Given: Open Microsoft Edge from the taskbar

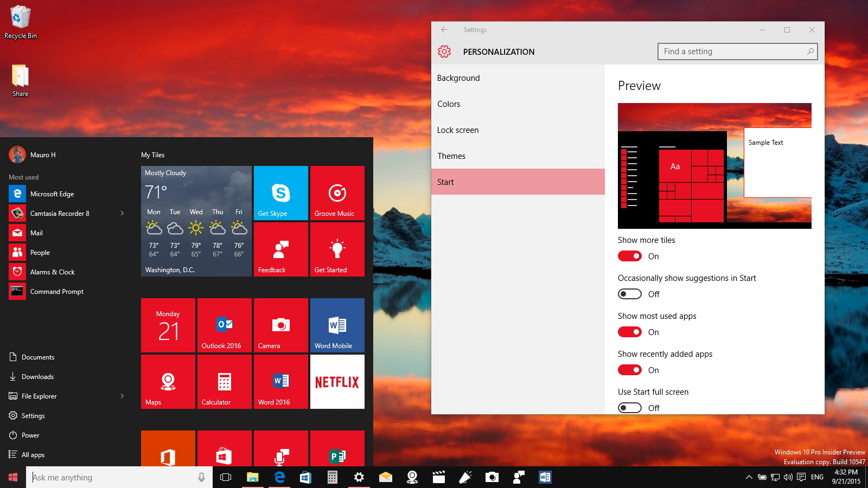Looking at the screenshot, I should tap(279, 477).
